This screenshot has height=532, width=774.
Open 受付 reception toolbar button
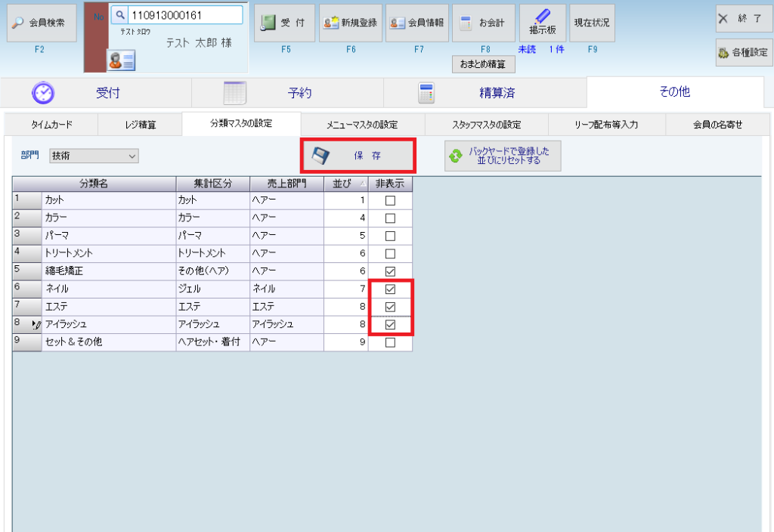click(x=284, y=23)
